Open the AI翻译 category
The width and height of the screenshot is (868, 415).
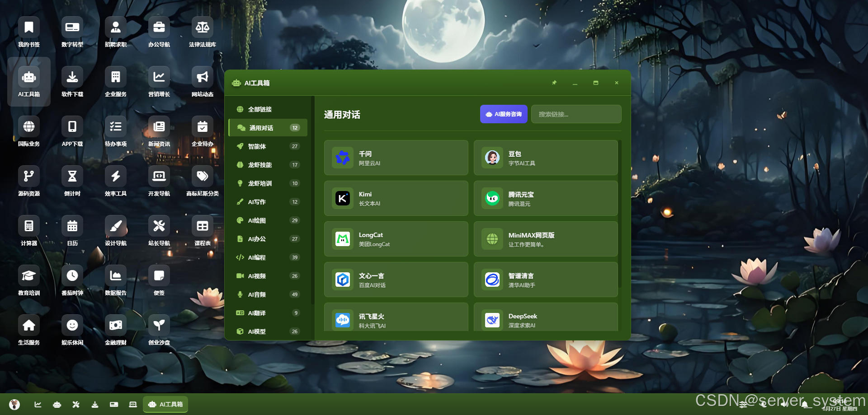coord(268,313)
